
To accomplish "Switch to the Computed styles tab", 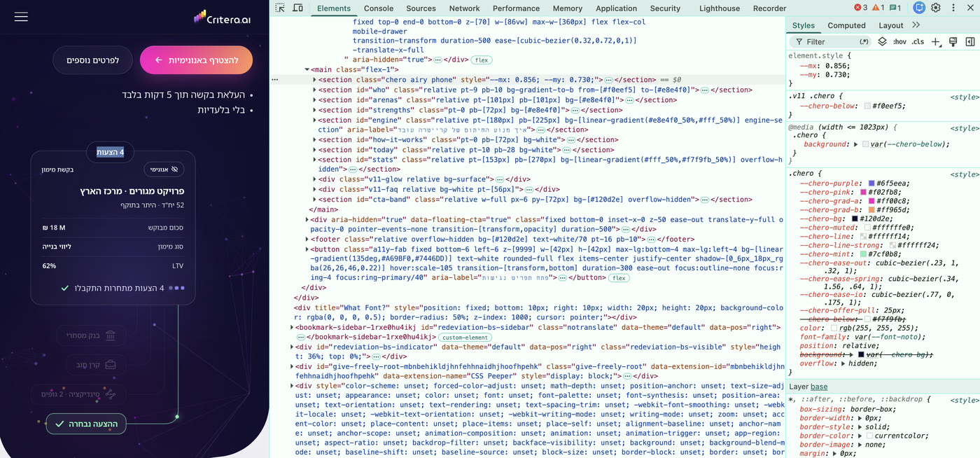I will pos(846,25).
